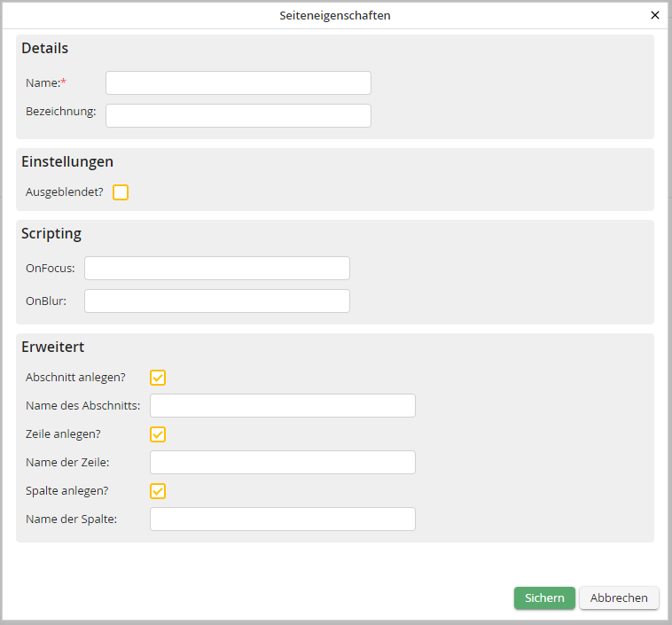Click the 'Bezeichnung:' label text
Image resolution: width=672 pixels, height=625 pixels.
click(x=60, y=112)
